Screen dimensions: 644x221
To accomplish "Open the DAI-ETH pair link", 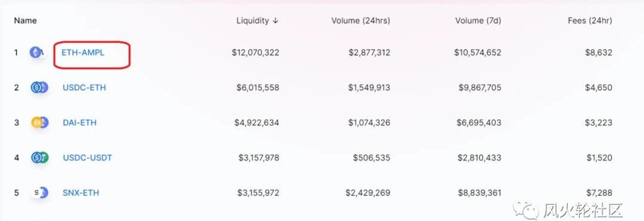I will pyautogui.click(x=80, y=122).
